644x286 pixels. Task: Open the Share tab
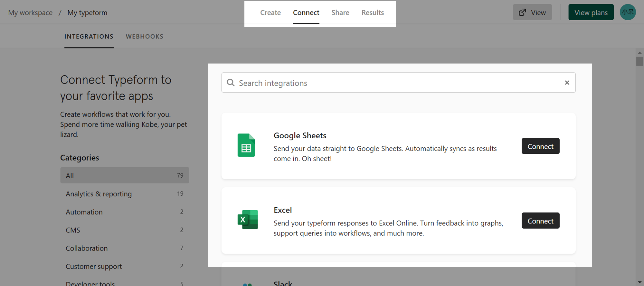pos(340,13)
